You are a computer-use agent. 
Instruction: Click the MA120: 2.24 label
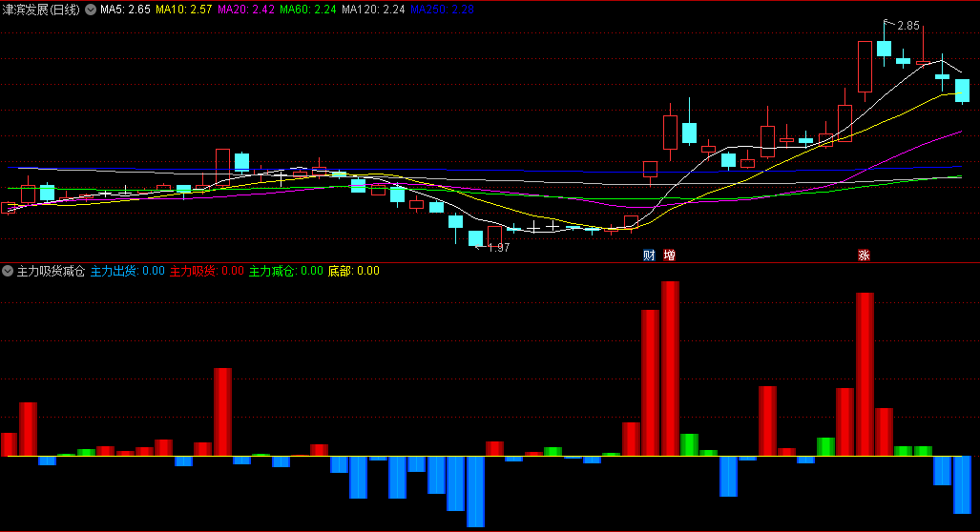coord(373,10)
